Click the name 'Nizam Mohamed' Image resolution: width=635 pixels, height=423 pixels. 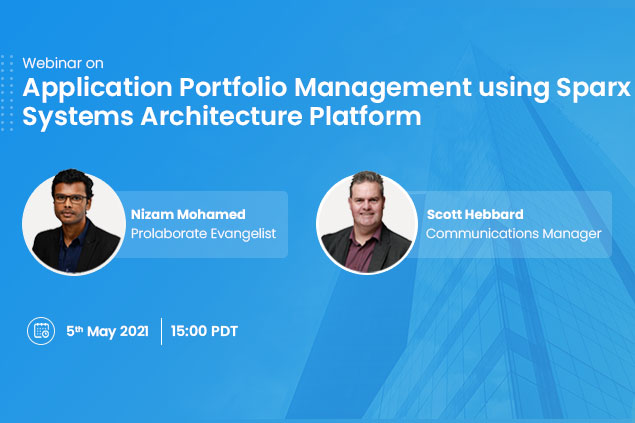click(188, 214)
